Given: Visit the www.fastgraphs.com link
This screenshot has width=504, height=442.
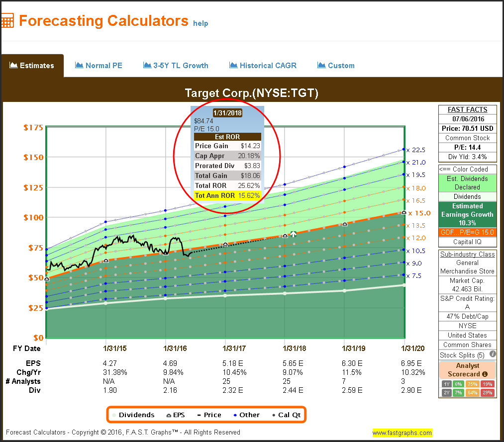Looking at the screenshot, I should click(x=402, y=433).
